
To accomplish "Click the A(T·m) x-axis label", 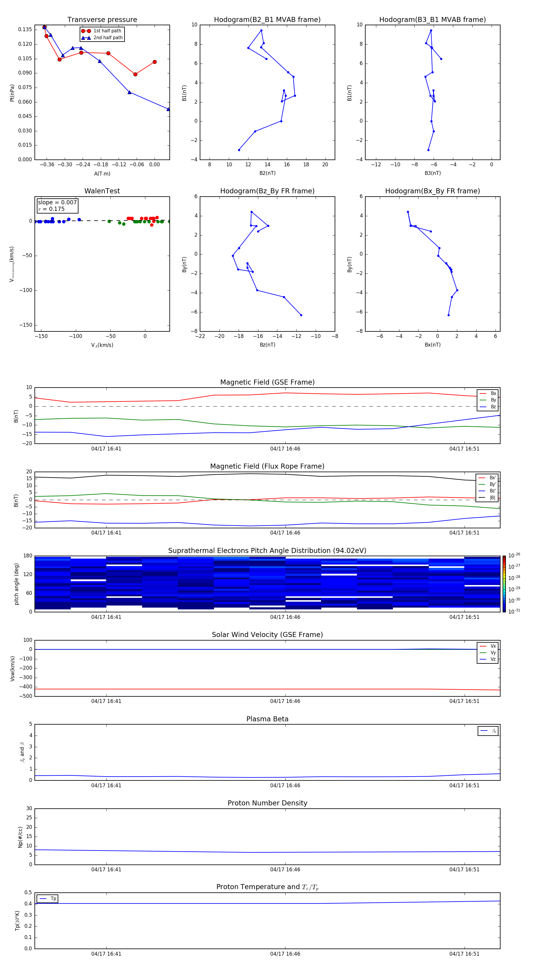I will tap(102, 173).
